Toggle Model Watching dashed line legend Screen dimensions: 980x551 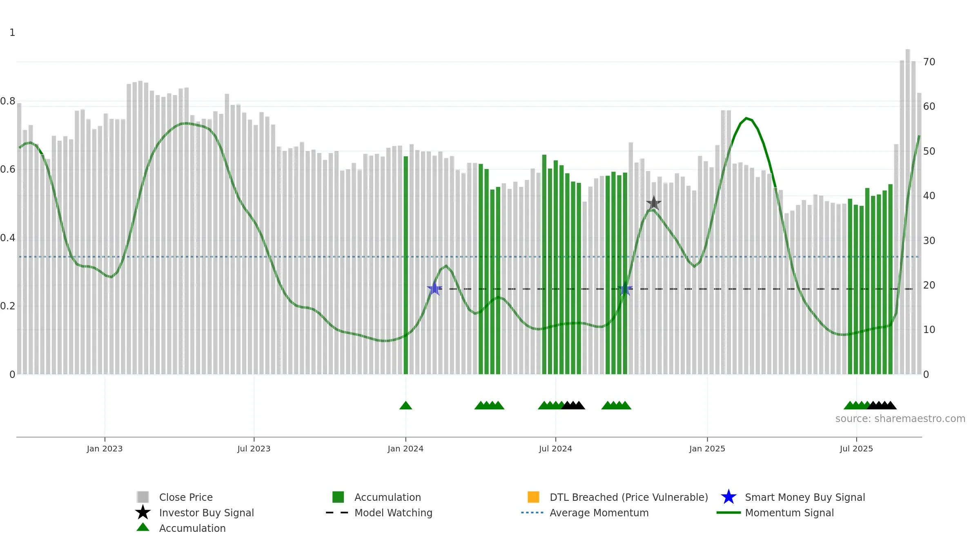coord(379,513)
